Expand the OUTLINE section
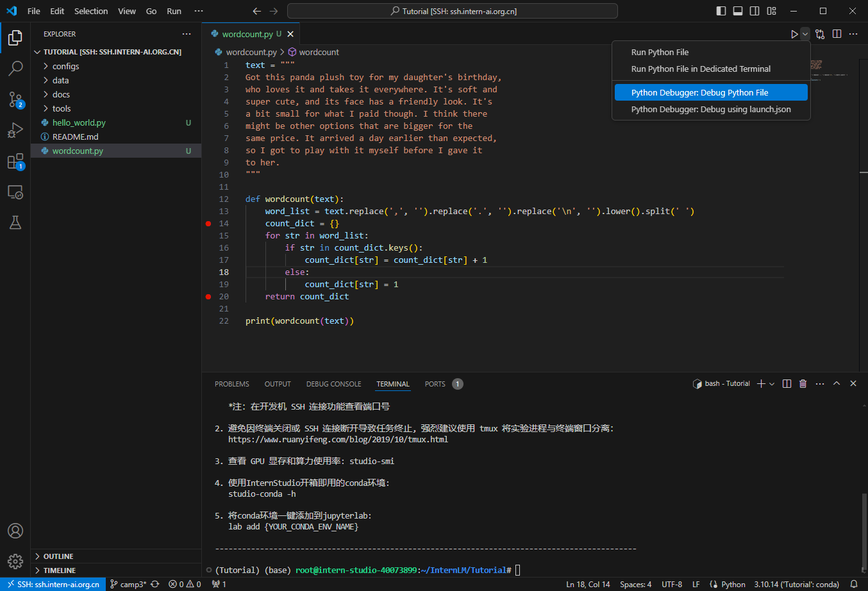The height and width of the screenshot is (591, 868). point(116,556)
